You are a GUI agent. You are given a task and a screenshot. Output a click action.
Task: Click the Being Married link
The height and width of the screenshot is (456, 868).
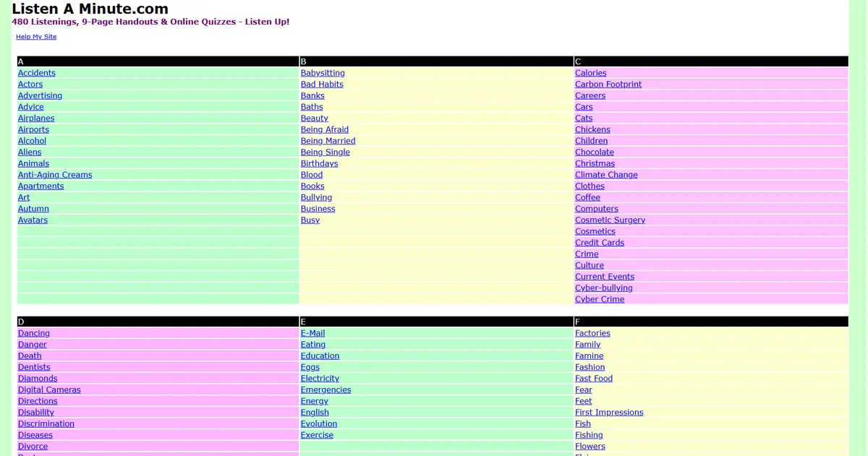pos(328,141)
